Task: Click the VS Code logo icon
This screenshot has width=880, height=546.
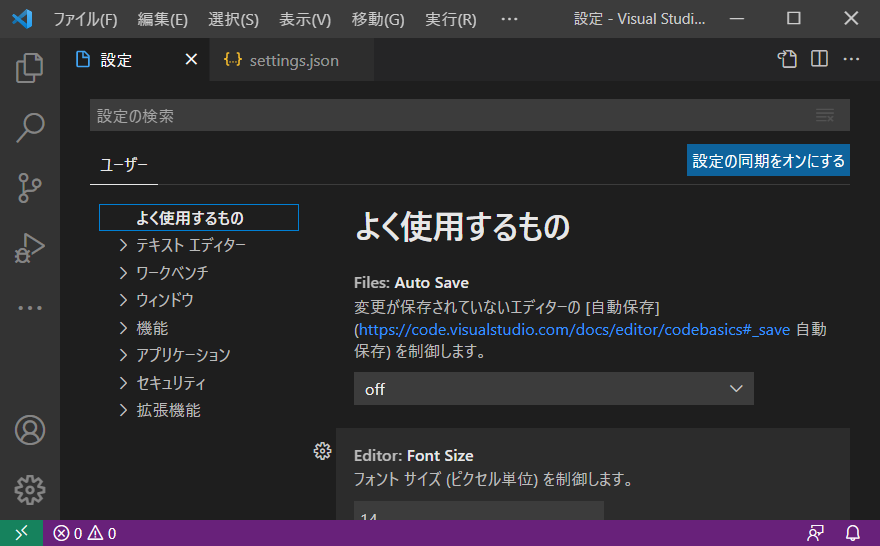Action: point(22,19)
